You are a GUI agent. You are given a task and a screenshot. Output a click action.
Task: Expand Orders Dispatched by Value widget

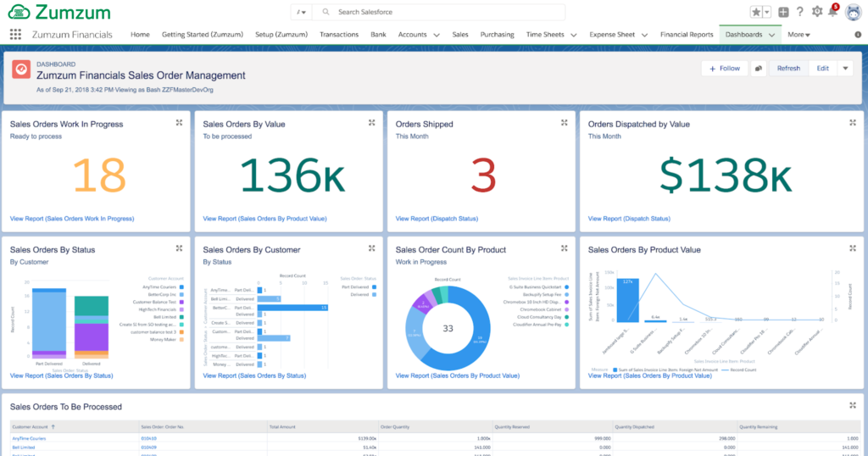pyautogui.click(x=853, y=123)
